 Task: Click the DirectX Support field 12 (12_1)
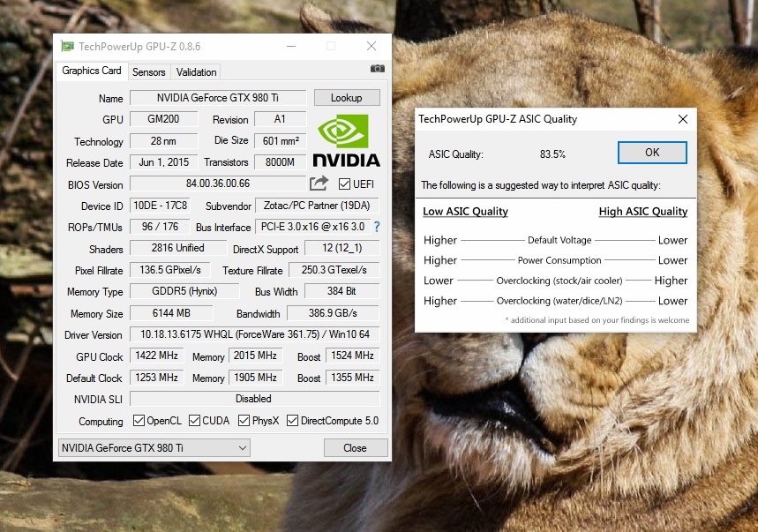pos(341,248)
